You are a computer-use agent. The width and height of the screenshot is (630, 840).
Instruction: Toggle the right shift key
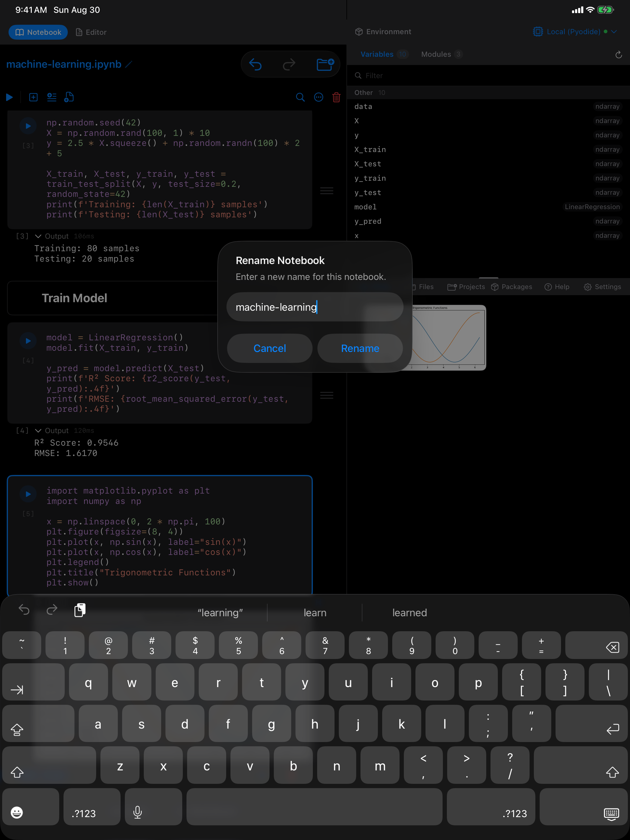click(581, 765)
